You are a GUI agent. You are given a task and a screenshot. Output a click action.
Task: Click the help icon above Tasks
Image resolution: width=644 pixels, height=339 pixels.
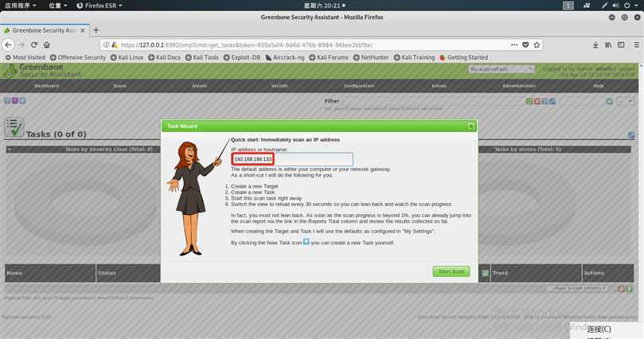point(7,100)
